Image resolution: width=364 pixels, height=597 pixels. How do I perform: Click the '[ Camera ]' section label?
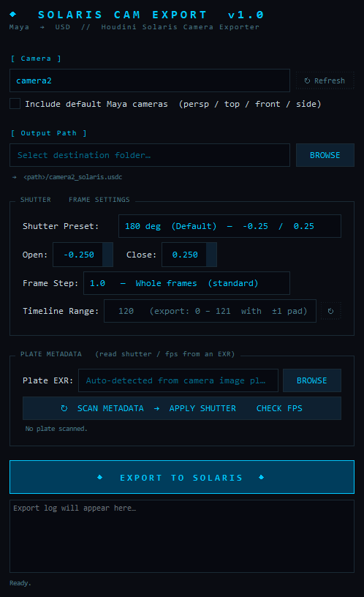[x=36, y=59]
